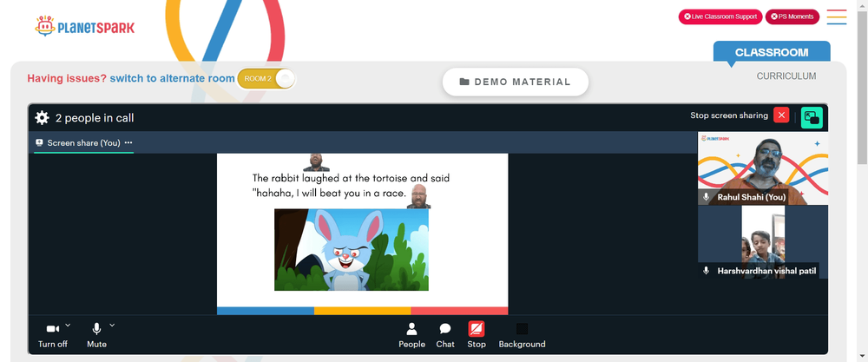
Task: Click the shared rabbit slide image
Action: (x=352, y=250)
